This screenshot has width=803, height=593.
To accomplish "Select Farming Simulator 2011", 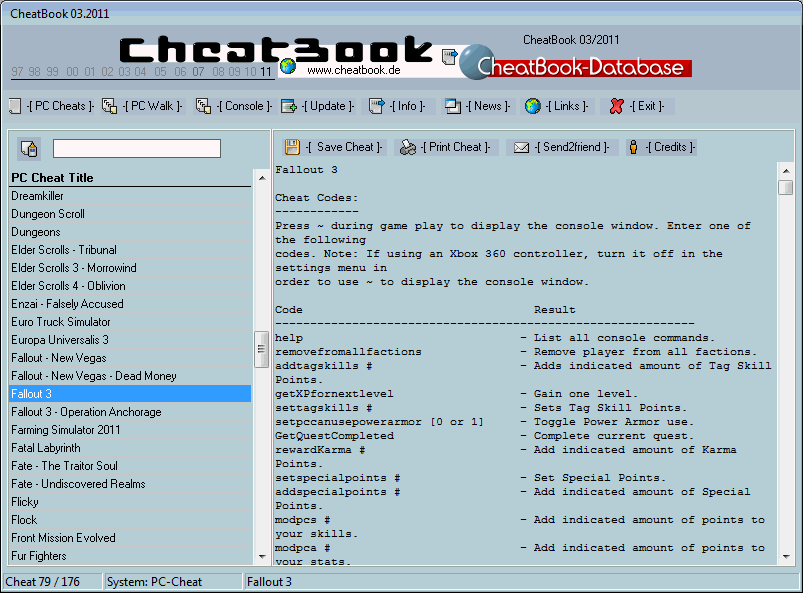I will coord(130,430).
